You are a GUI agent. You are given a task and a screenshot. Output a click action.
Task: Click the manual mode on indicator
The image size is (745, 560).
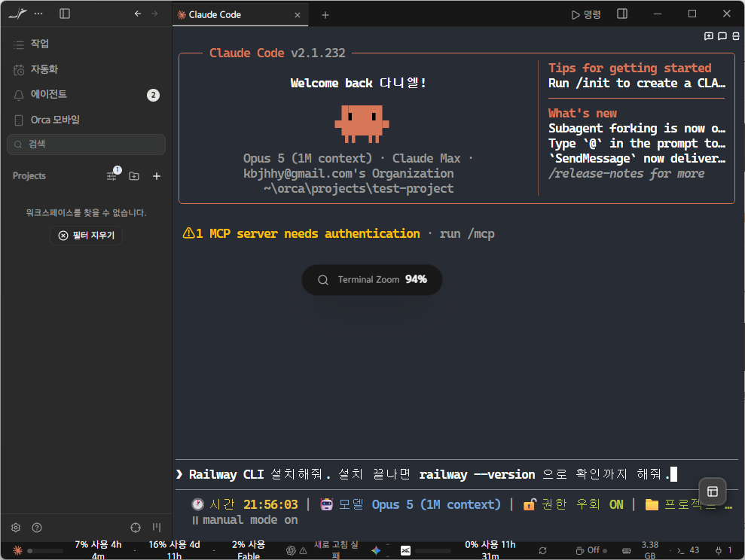[245, 520]
